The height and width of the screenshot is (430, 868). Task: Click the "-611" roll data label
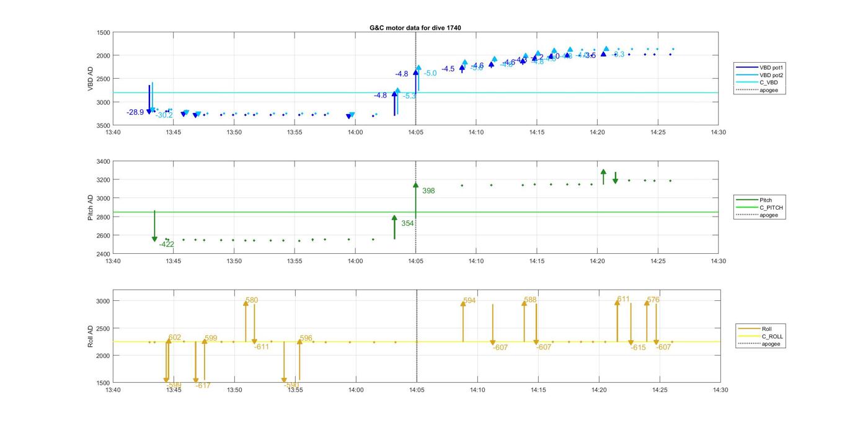coord(262,347)
